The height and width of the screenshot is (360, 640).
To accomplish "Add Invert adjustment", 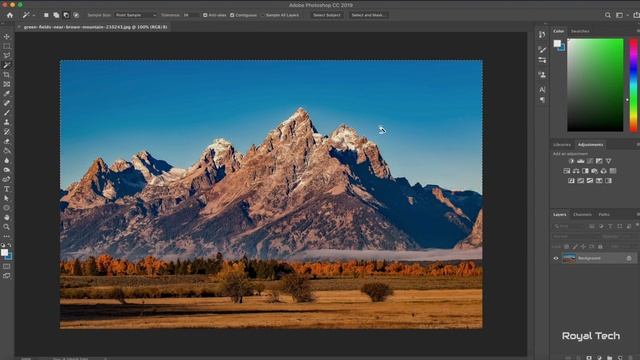I will (x=571, y=181).
